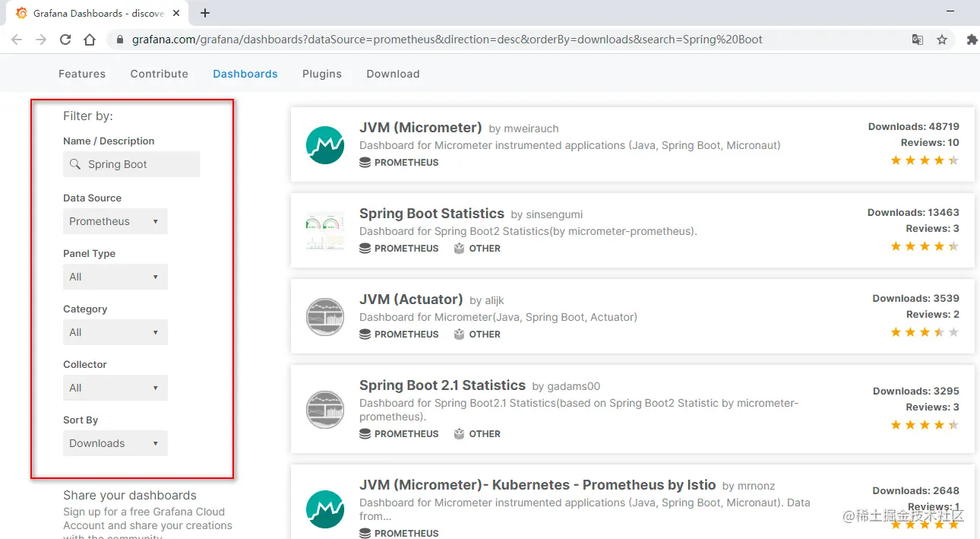This screenshot has height=539, width=980.
Task: Click author name mrnonz
Action: (x=757, y=487)
